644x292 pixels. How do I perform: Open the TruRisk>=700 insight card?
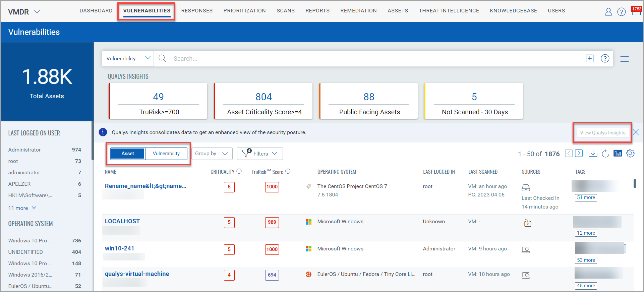(x=158, y=101)
